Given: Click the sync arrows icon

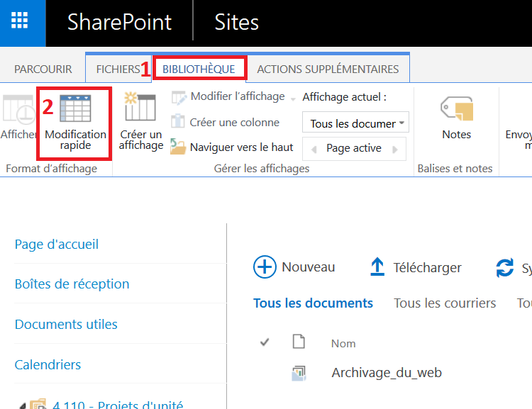Looking at the screenshot, I should pos(504,267).
